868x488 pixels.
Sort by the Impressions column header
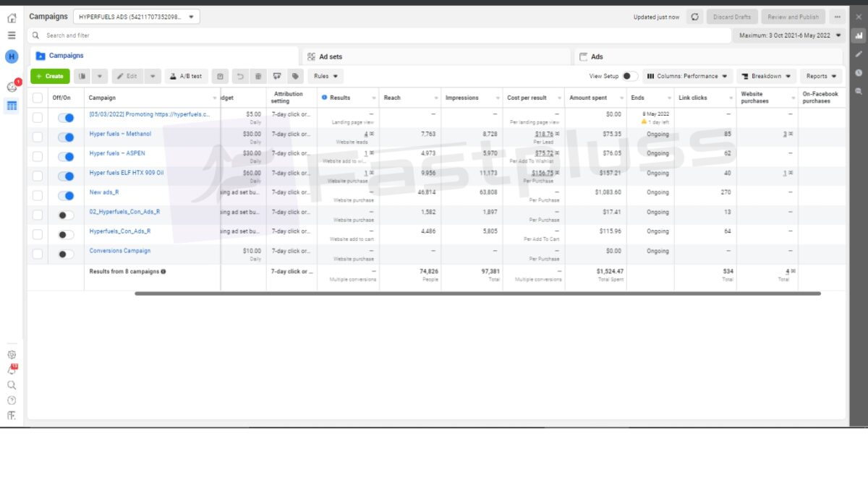(461, 98)
